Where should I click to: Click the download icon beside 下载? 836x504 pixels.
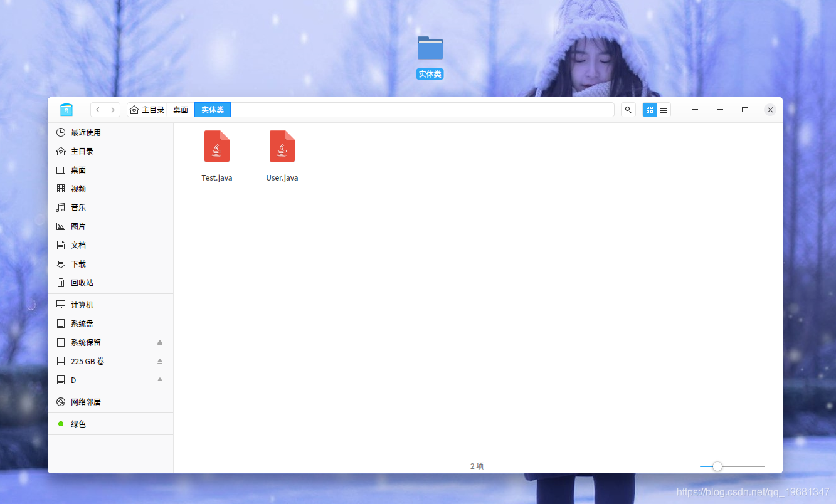click(x=61, y=264)
